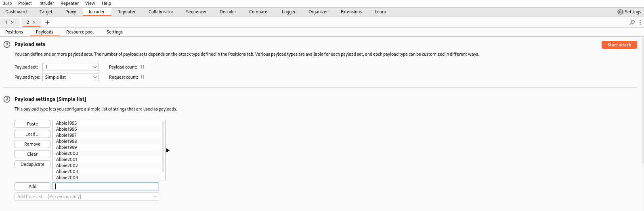Open the Extensions tab
This screenshot has height=211, width=644.
[x=351, y=12]
